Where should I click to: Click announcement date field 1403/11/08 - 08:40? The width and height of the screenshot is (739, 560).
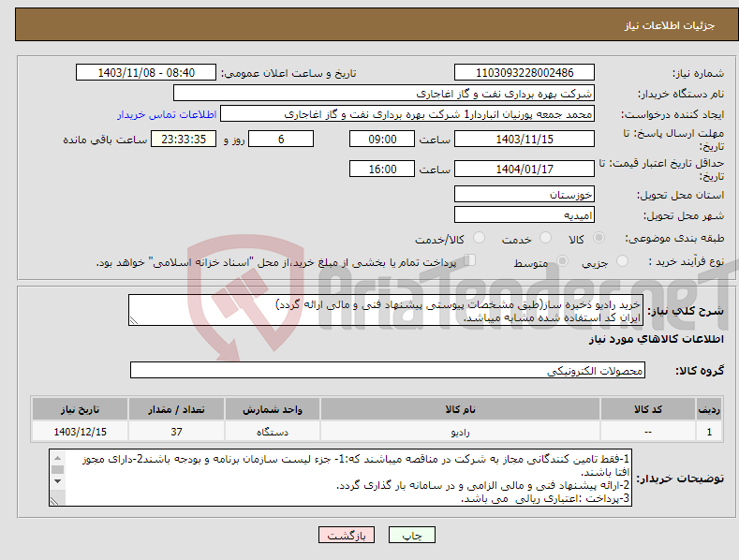tap(146, 73)
